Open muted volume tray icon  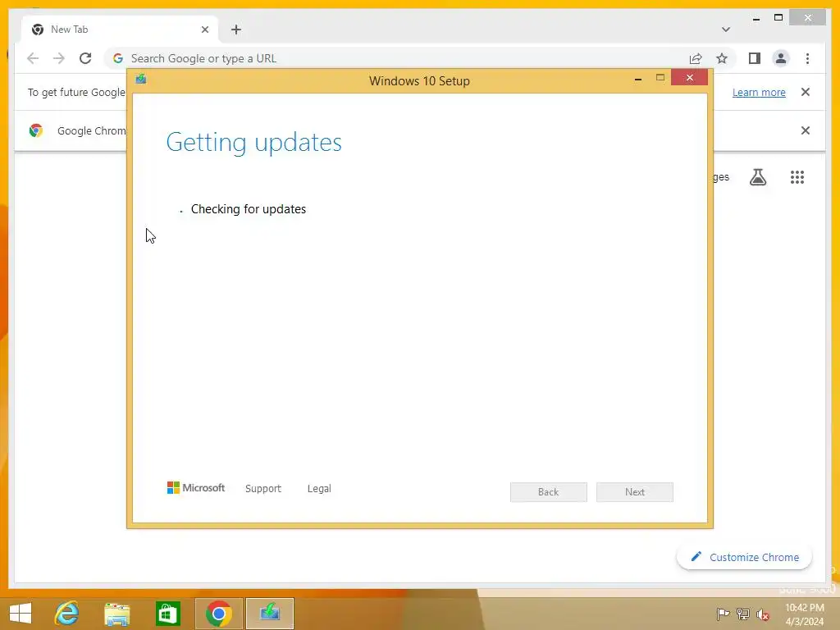click(763, 614)
